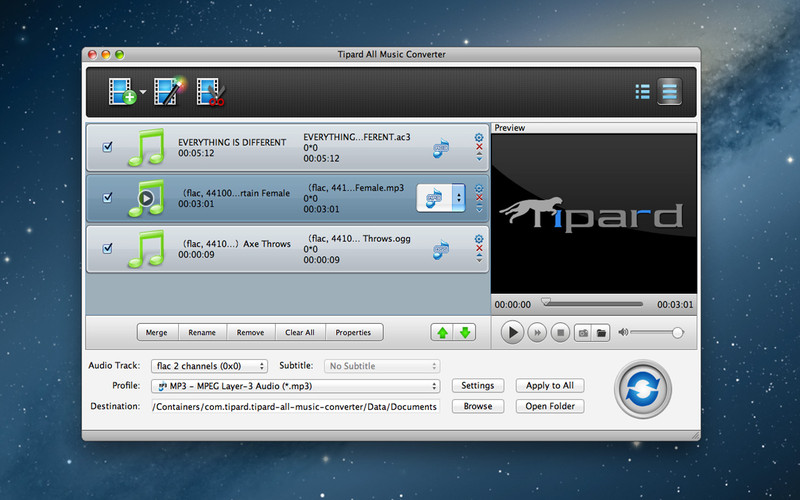Play the preview
This screenshot has height=500, width=800.
[x=512, y=333]
